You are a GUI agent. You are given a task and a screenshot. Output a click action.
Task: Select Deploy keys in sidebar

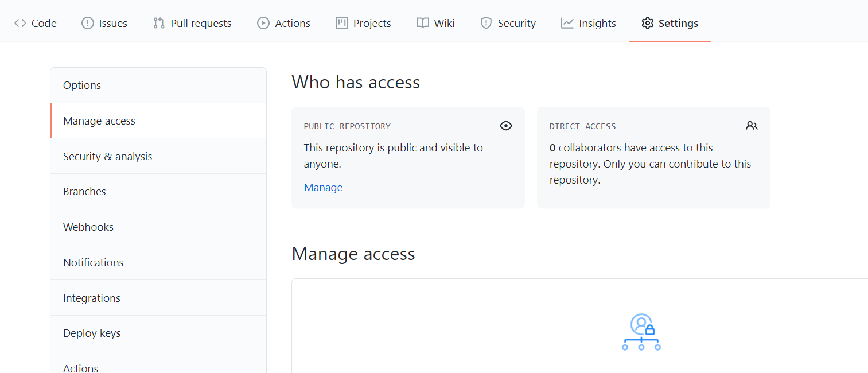tap(92, 333)
